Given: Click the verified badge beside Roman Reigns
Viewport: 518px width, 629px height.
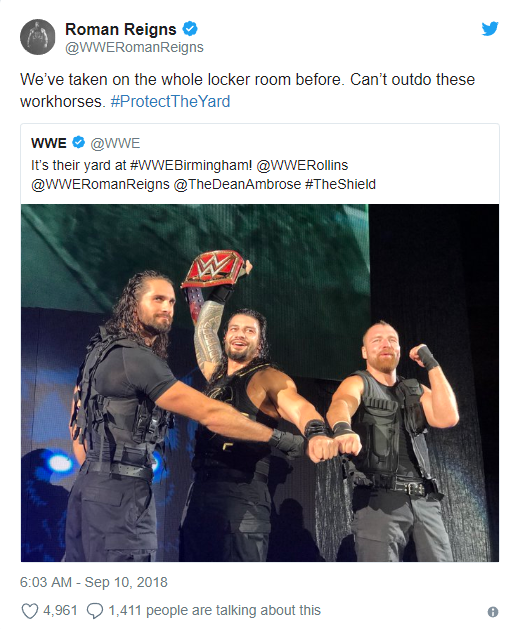Looking at the screenshot, I should coord(190,29).
